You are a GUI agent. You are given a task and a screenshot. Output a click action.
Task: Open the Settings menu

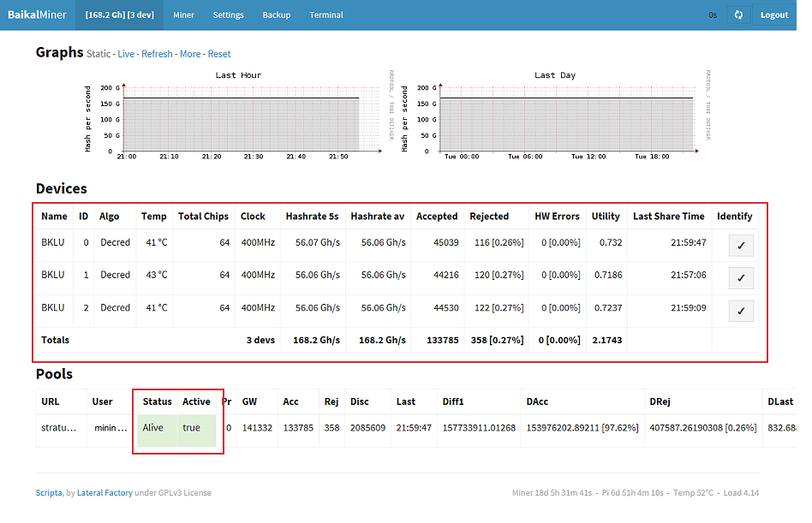point(229,15)
